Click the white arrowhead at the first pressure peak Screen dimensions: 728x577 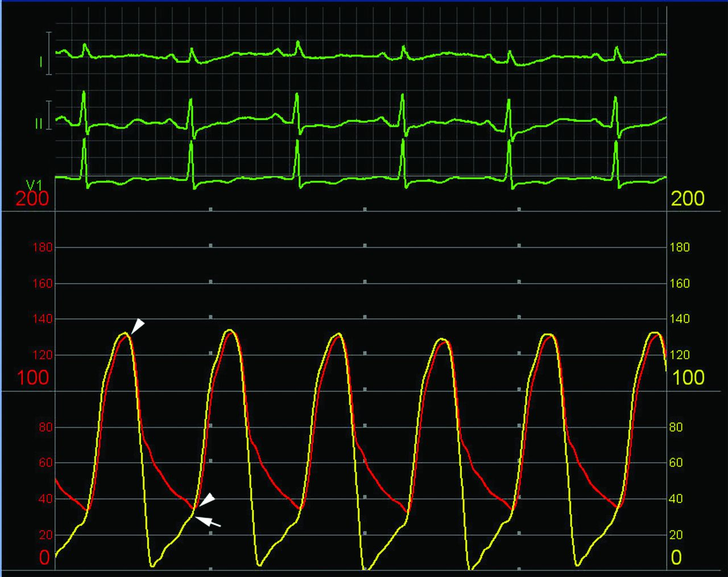coord(138,326)
